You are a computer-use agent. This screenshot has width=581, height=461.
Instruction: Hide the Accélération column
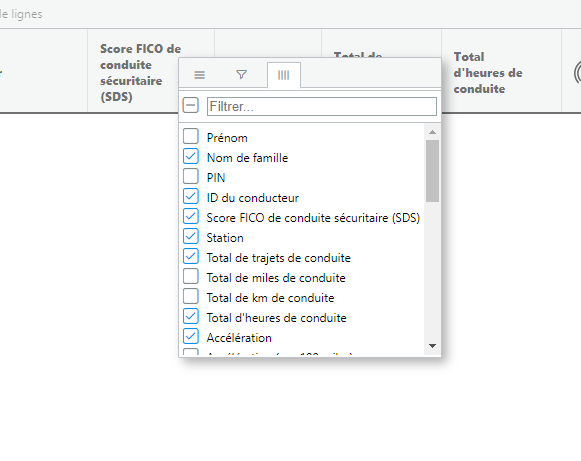pyautogui.click(x=191, y=336)
